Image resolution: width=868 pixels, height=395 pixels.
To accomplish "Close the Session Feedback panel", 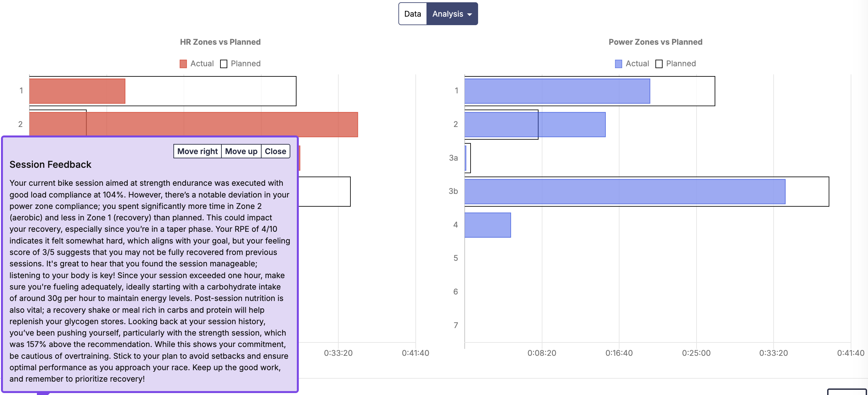I will pos(275,151).
